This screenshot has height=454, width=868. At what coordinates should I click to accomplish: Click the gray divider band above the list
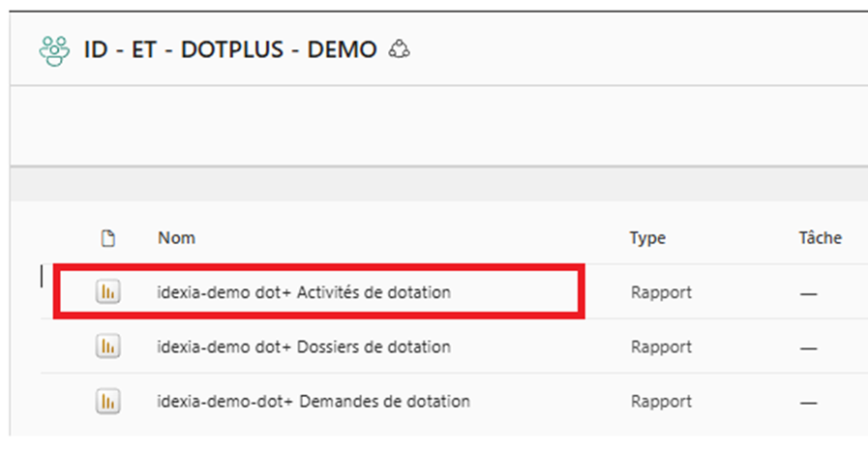[435, 184]
